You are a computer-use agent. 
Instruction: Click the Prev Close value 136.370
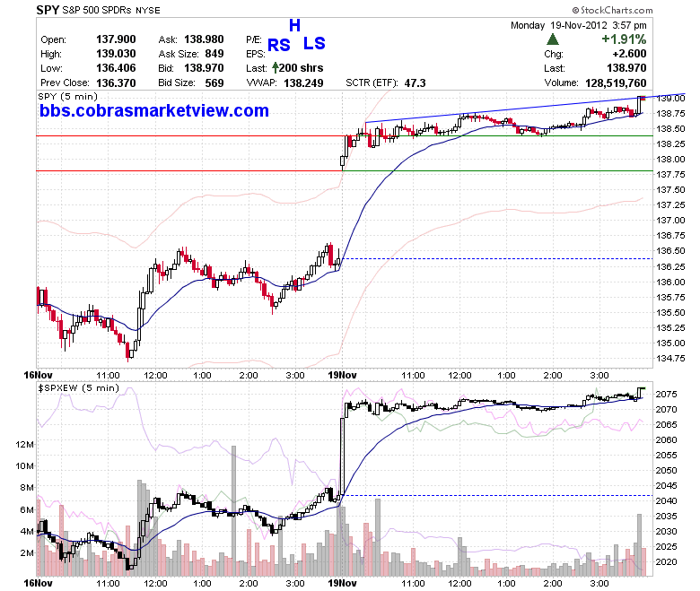pos(116,83)
